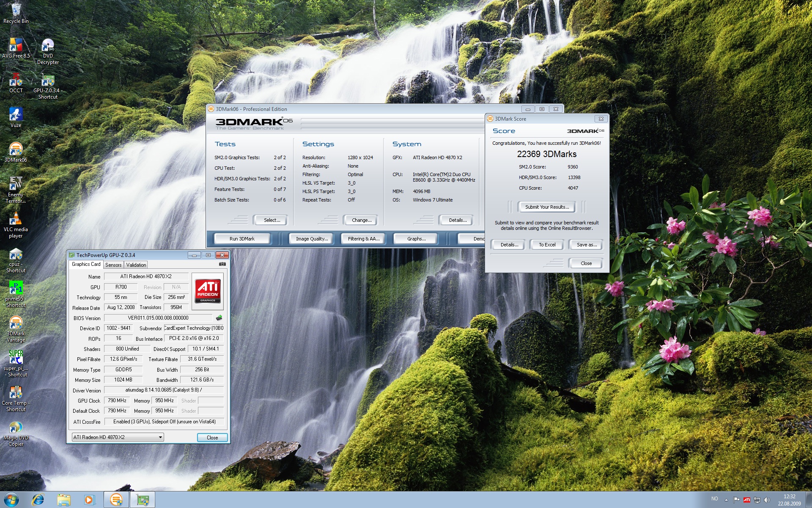
Task: Export score with To Excel button
Action: coord(547,245)
